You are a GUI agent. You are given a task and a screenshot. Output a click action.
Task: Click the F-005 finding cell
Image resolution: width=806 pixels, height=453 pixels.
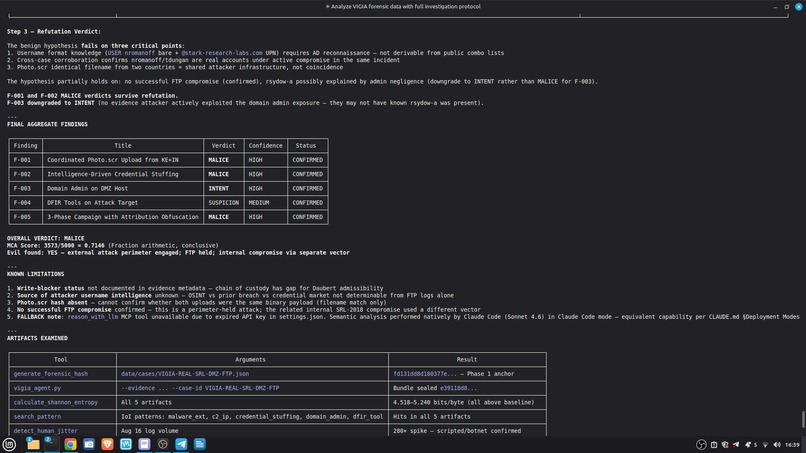[x=22, y=217]
